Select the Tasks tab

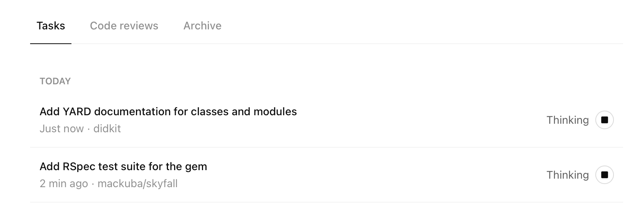point(51,26)
